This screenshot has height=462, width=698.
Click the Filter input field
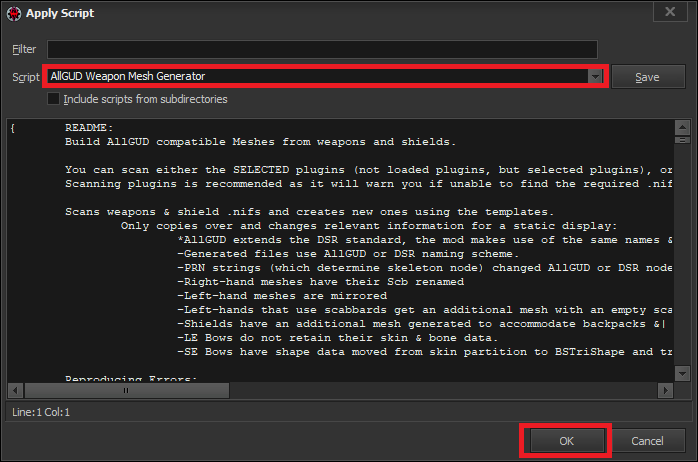tap(322, 49)
